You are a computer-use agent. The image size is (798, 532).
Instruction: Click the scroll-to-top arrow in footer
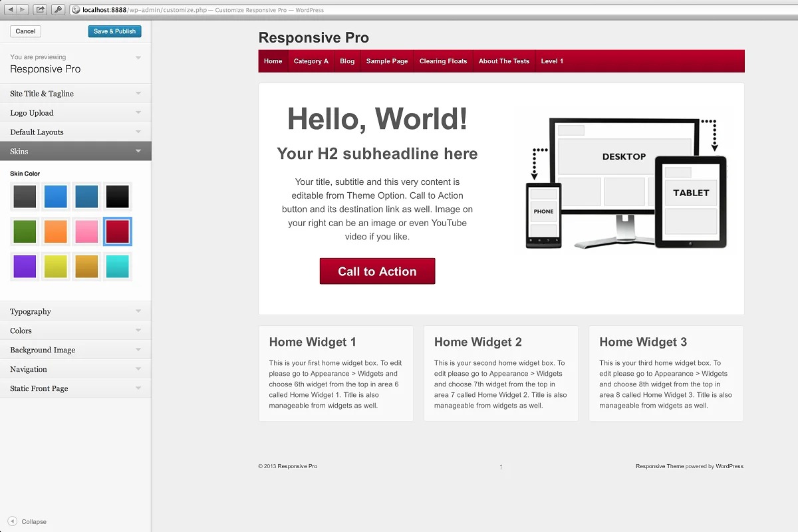point(501,467)
